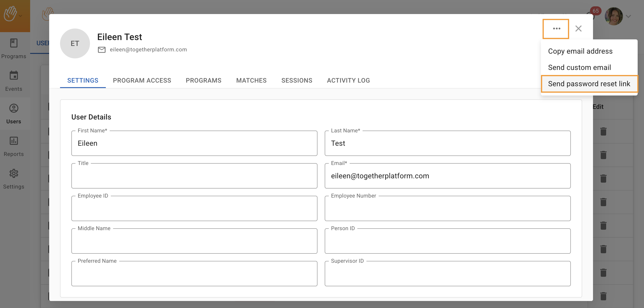The height and width of the screenshot is (308, 644).
Task: Focus the Employee ID text field
Action: 194,209
